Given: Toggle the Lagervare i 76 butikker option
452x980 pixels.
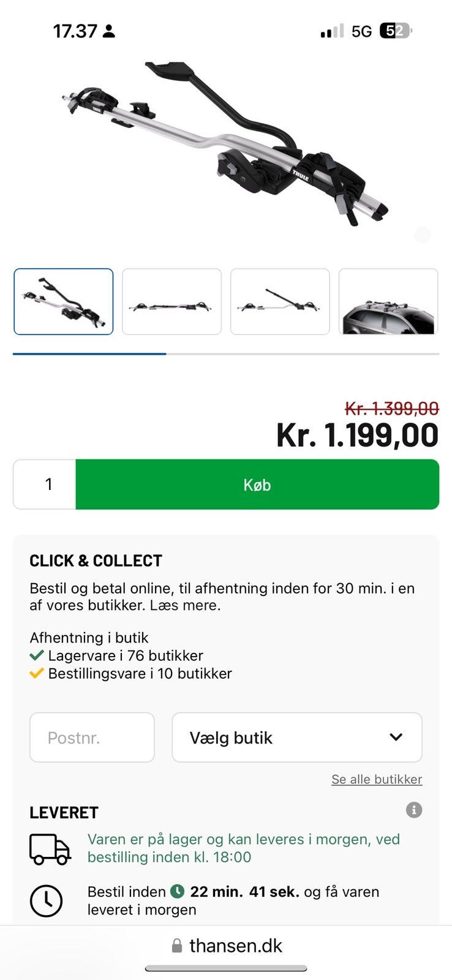Looking at the screenshot, I should click(124, 655).
